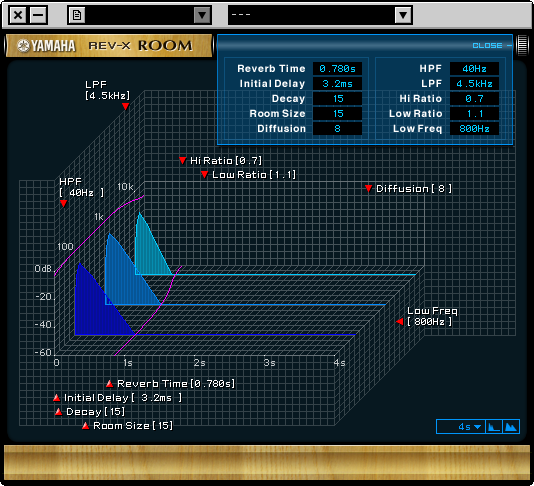
Task: Click the Room Size [15] graph label
Action: pyautogui.click(x=133, y=426)
